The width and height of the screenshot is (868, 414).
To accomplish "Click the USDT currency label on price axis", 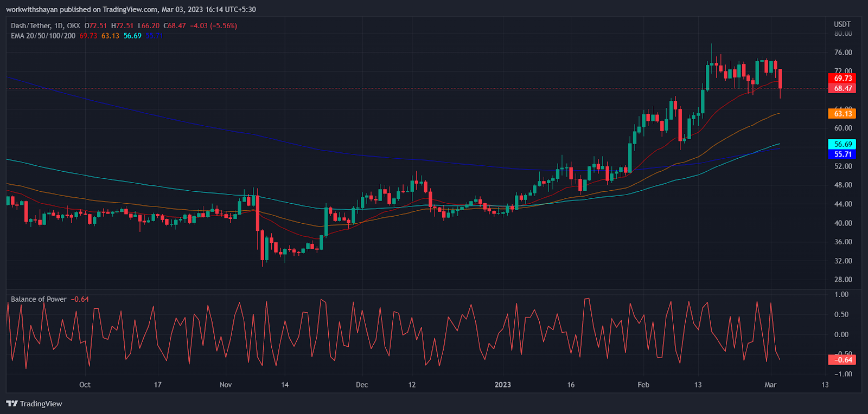I will [842, 24].
